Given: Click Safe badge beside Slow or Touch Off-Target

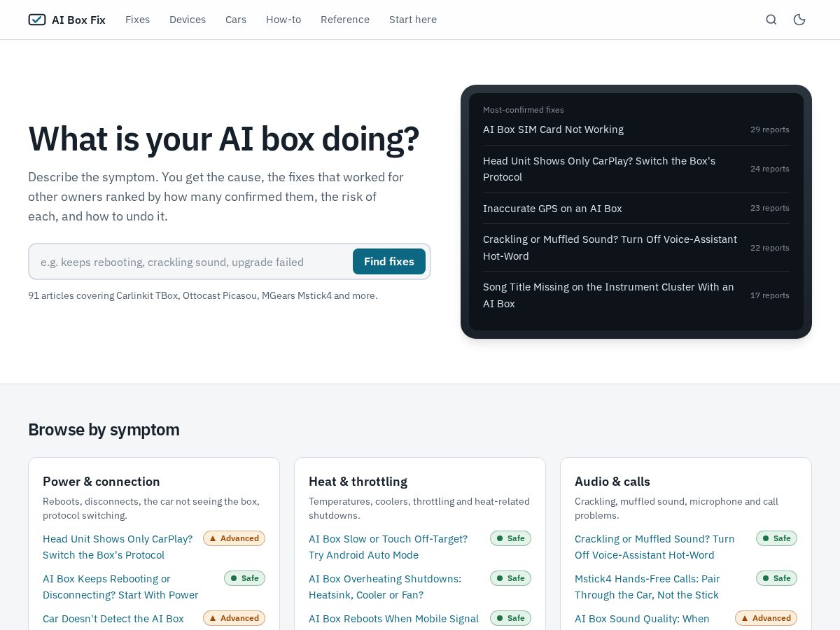Looking at the screenshot, I should (x=510, y=538).
